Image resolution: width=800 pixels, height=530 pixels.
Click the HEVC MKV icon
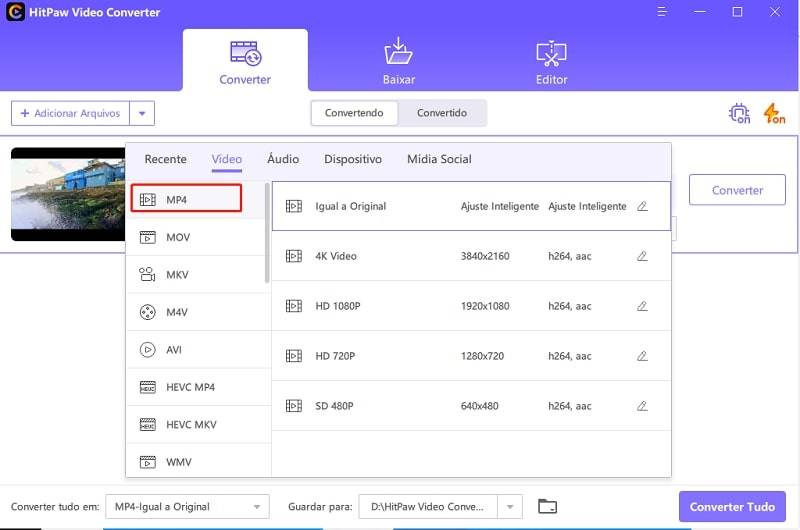coord(147,424)
